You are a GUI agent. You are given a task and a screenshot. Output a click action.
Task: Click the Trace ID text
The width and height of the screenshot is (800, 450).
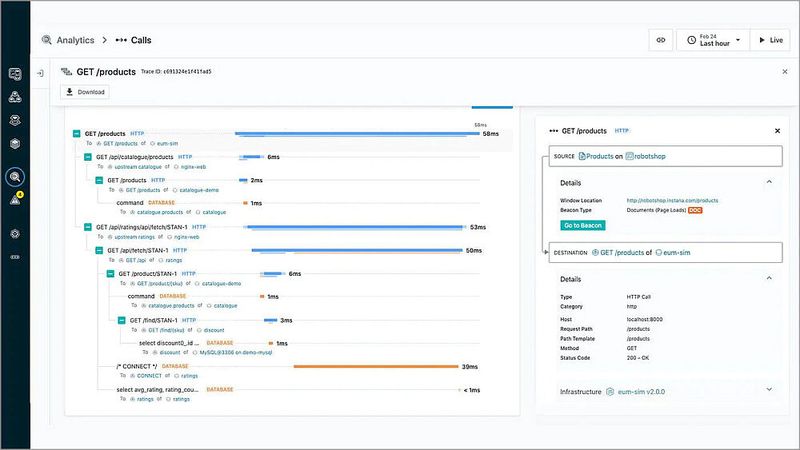point(176,72)
